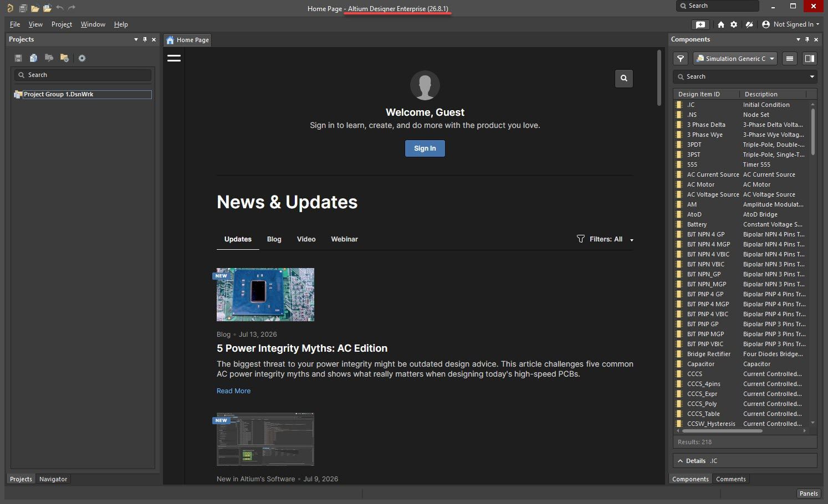Image resolution: width=828 pixels, height=504 pixels.
Task: Click the open folder icon in title bar
Action: tap(35, 8)
